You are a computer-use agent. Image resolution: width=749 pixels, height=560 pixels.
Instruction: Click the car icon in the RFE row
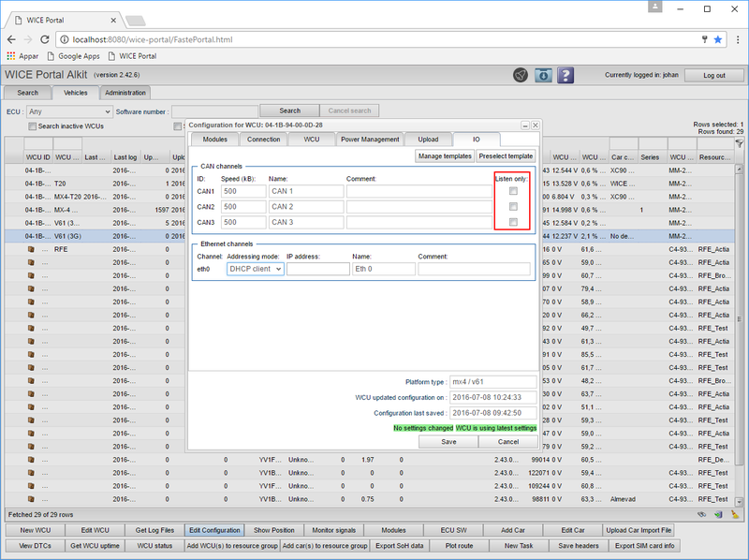[31, 249]
